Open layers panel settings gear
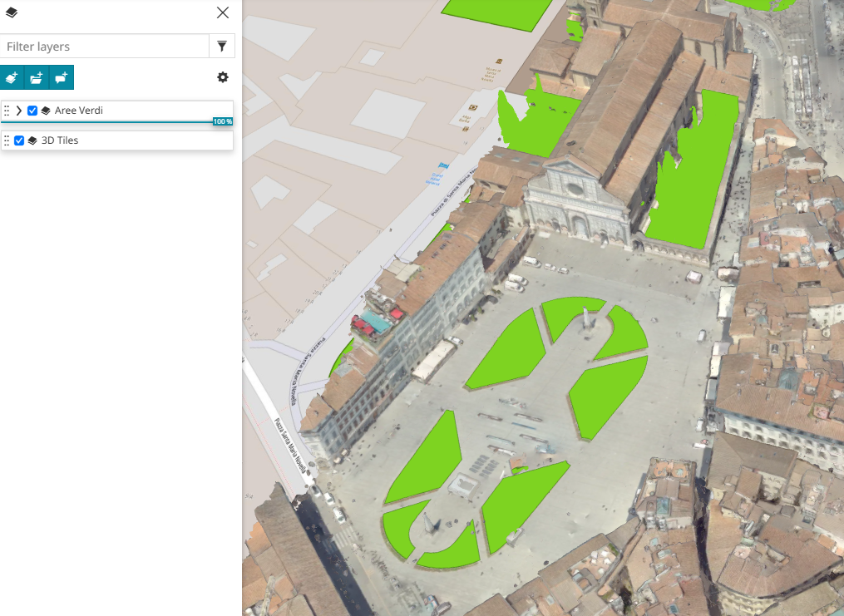The height and width of the screenshot is (616, 844). [222, 77]
